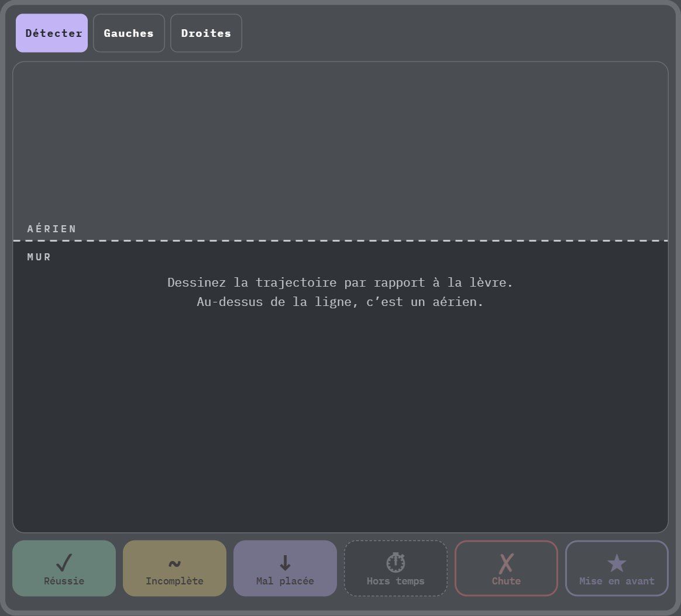681x616 pixels.
Task: Click the text "Dessinez la trajectoire par rapport à la lèvre."
Action: [340, 283]
